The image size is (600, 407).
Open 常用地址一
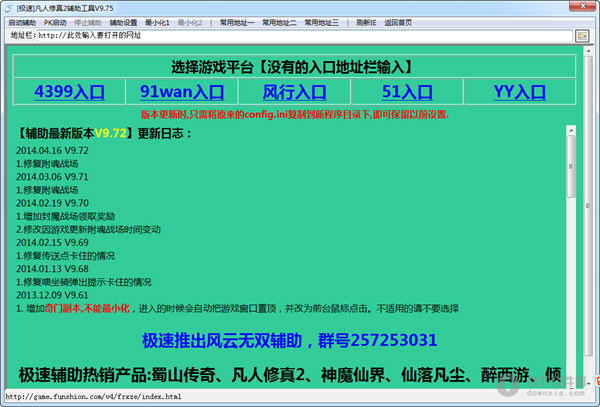237,23
